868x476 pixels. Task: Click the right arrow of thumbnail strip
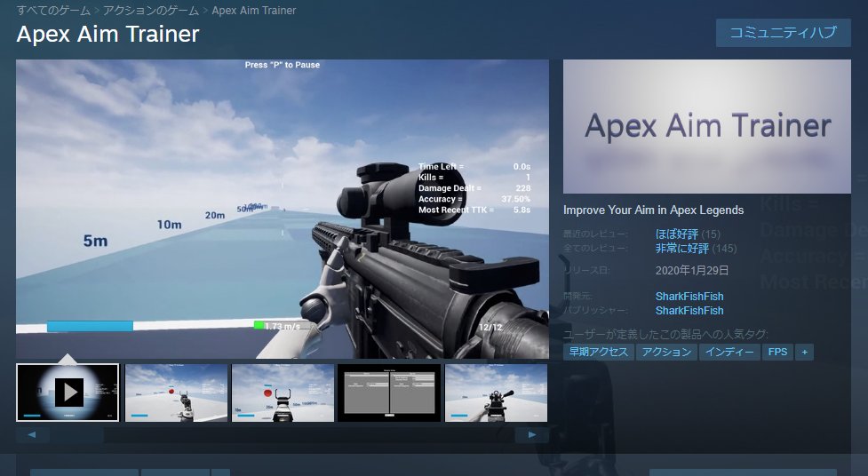531,434
